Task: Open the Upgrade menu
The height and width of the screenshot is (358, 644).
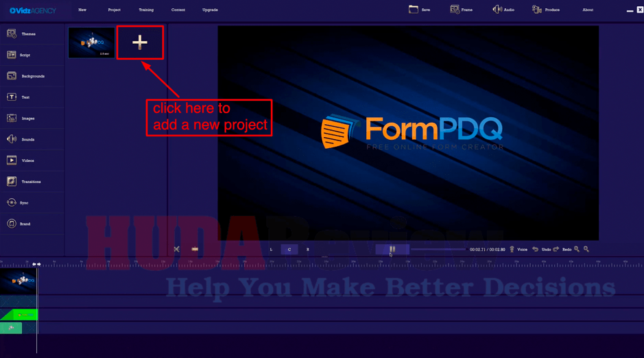Action: [x=210, y=10]
